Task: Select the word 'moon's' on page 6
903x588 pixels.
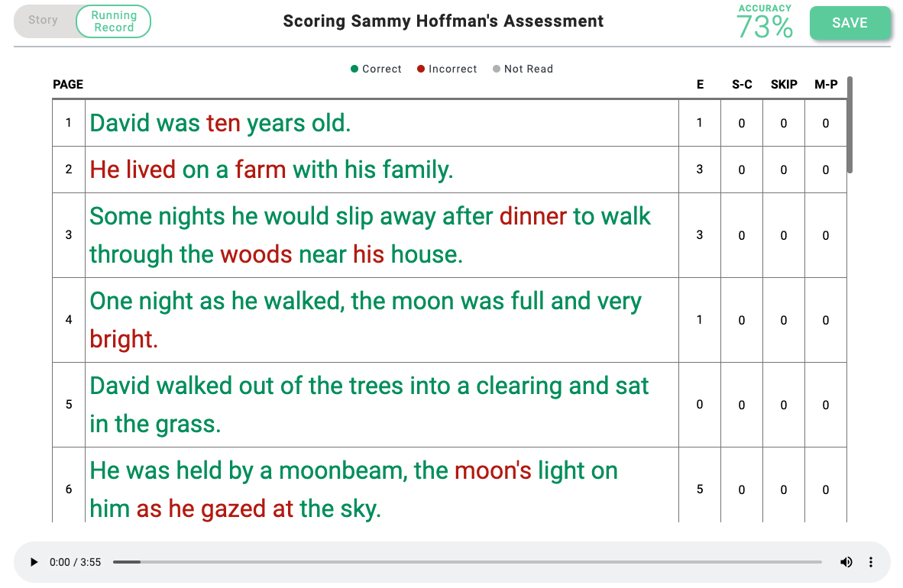Action: pos(493,470)
